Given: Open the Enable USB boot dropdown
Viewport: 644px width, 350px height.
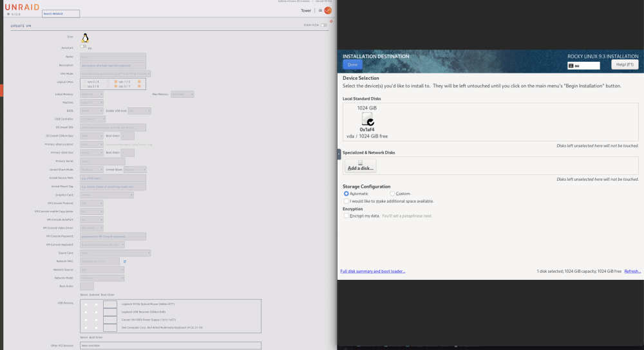Looking at the screenshot, I should [140, 111].
